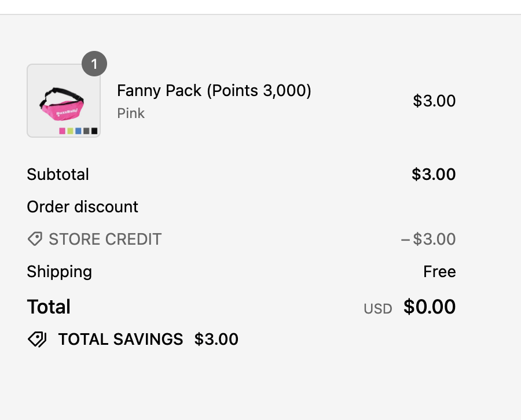This screenshot has width=521, height=420.
Task: Click the Free shipping value
Action: pos(439,272)
